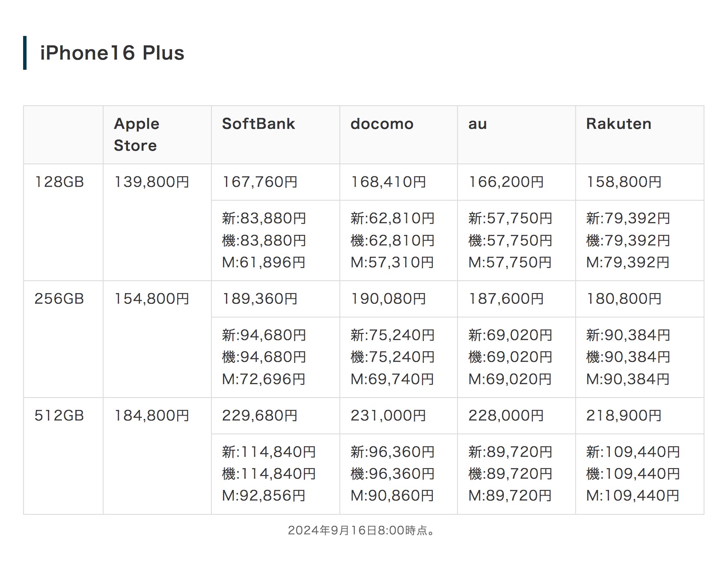Select SoftBank M:92,856円 value
Image resolution: width=728 pixels, height=561 pixels.
click(x=264, y=496)
